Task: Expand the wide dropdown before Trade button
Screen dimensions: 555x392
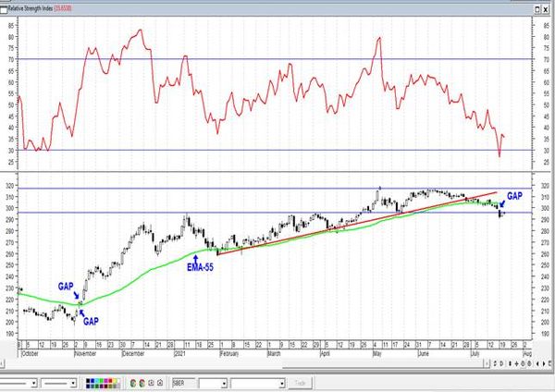Action: coord(282,384)
